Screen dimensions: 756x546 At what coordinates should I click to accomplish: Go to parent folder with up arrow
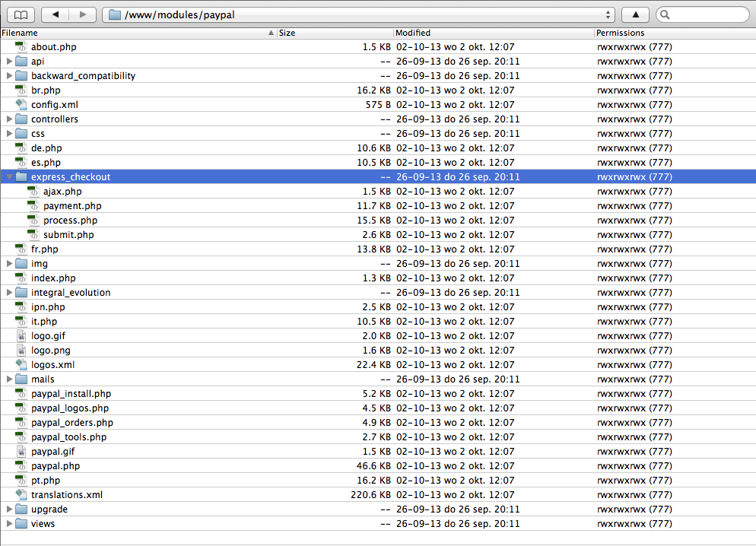[x=636, y=15]
